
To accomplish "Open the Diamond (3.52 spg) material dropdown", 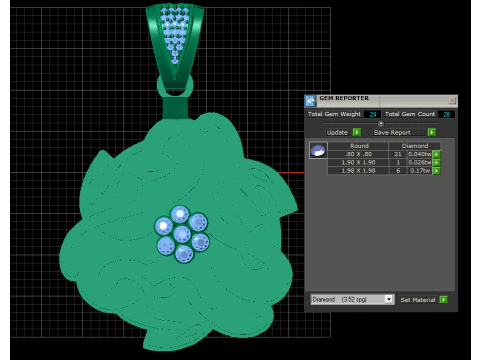I will click(352, 299).
